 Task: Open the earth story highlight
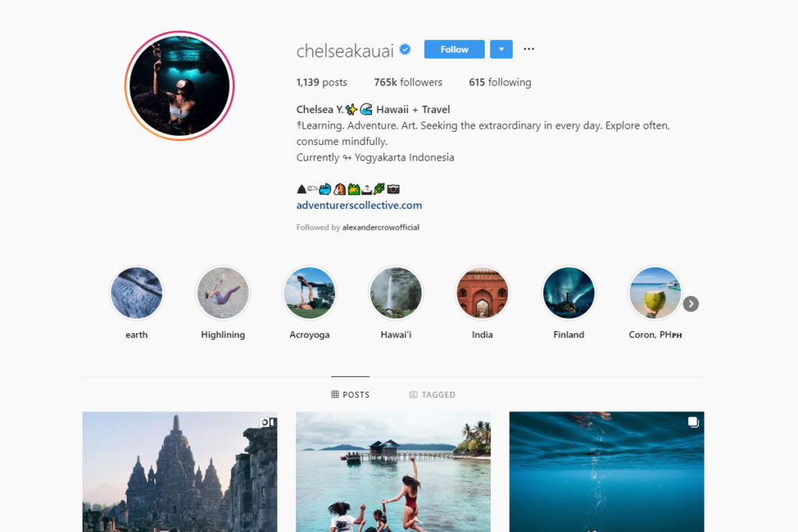coord(136,293)
